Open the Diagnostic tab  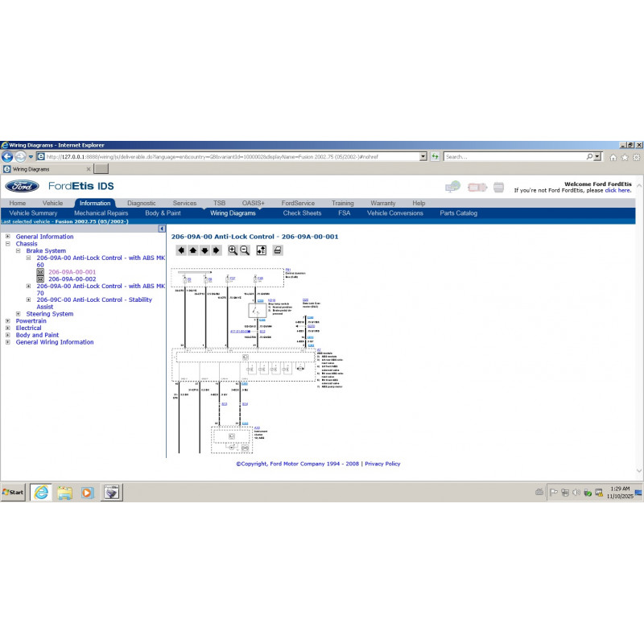point(142,204)
